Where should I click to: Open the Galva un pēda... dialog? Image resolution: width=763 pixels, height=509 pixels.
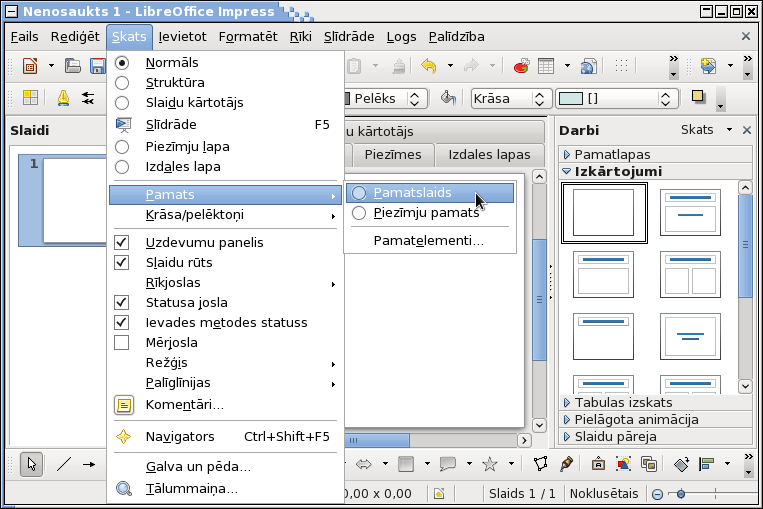(224, 467)
